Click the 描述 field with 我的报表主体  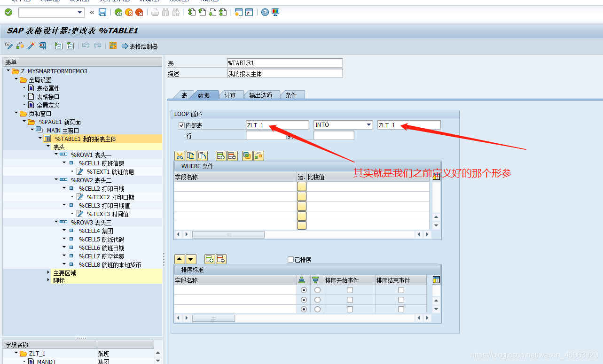click(x=285, y=74)
